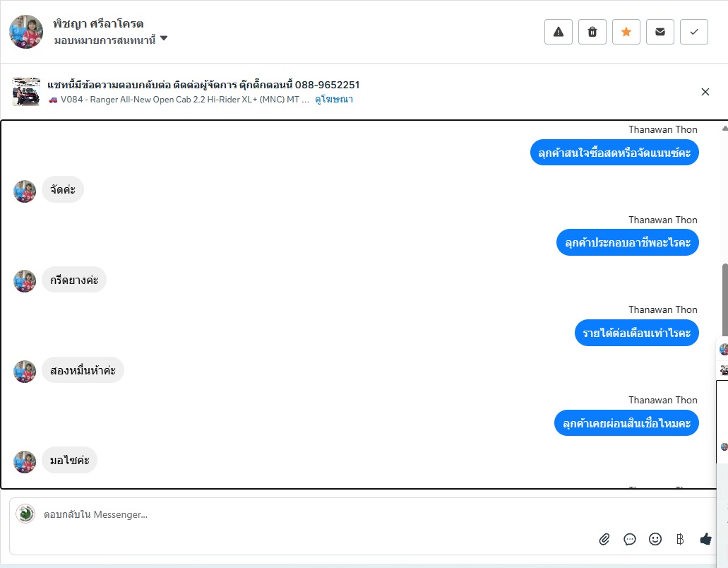
Task: Close the ad context banner
Action: 705,92
